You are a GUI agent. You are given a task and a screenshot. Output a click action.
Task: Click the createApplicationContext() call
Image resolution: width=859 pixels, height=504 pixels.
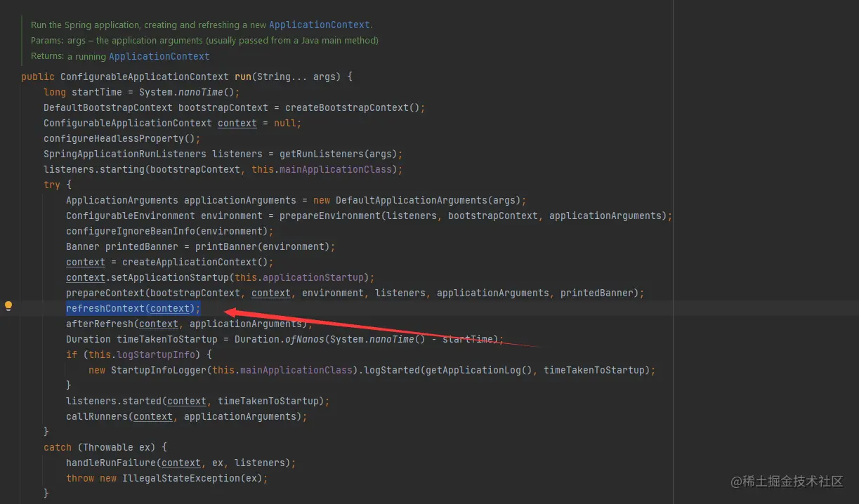pyautogui.click(x=195, y=262)
